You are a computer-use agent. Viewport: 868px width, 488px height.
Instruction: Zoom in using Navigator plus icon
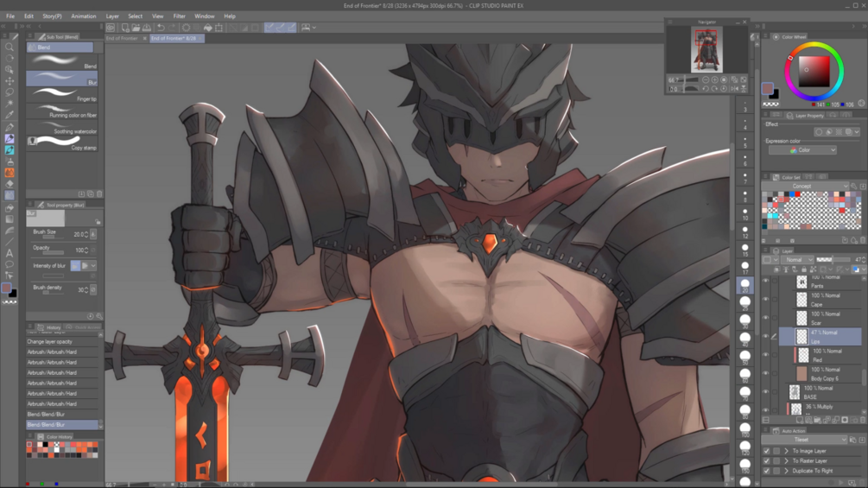pos(714,79)
